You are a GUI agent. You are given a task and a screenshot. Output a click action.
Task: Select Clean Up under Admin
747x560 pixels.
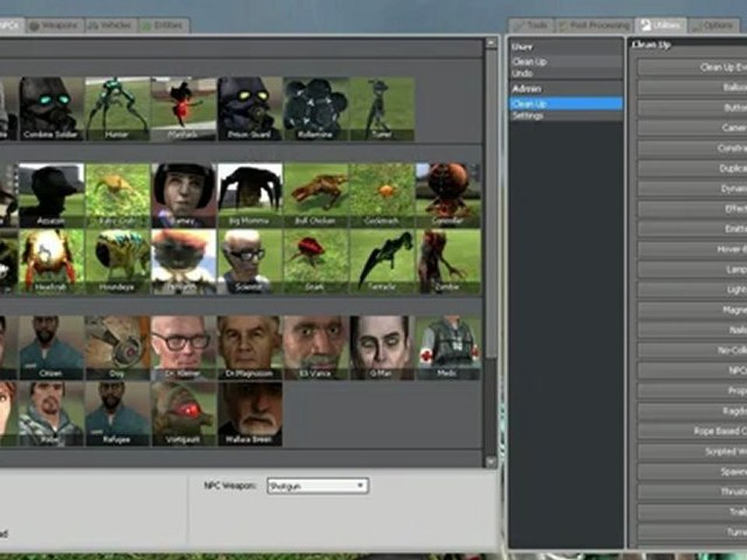(566, 103)
